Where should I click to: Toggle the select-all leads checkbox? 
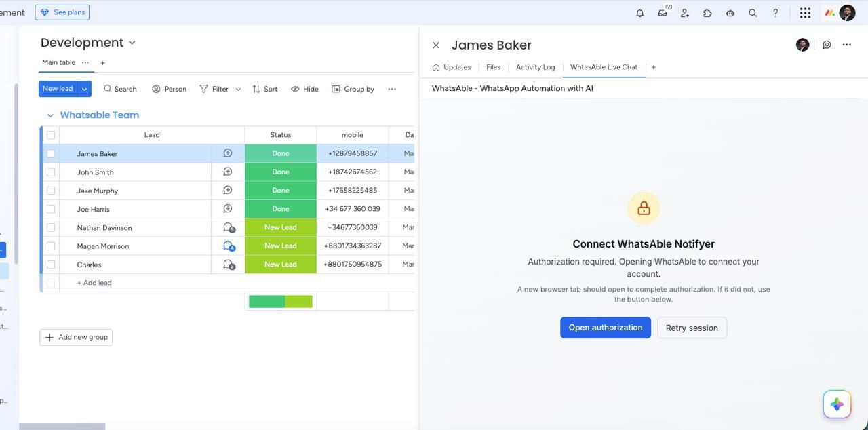tap(51, 135)
